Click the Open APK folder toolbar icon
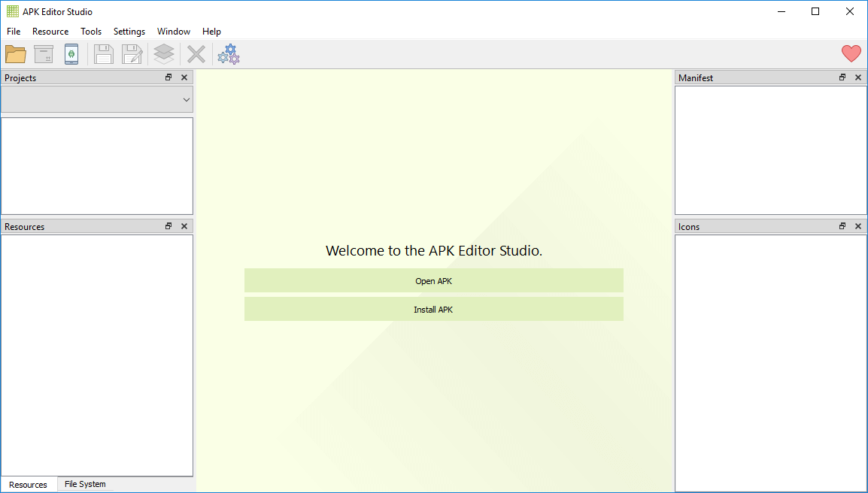The width and height of the screenshot is (868, 493). point(16,54)
